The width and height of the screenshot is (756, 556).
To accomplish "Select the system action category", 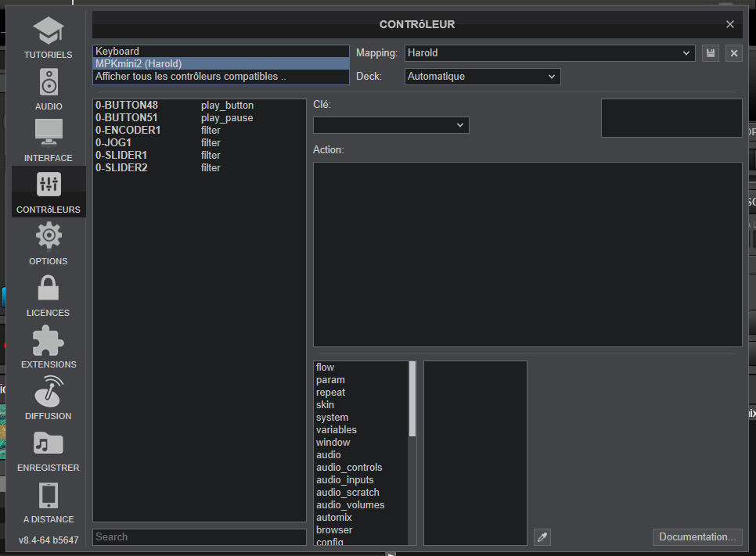I will coord(361,418).
